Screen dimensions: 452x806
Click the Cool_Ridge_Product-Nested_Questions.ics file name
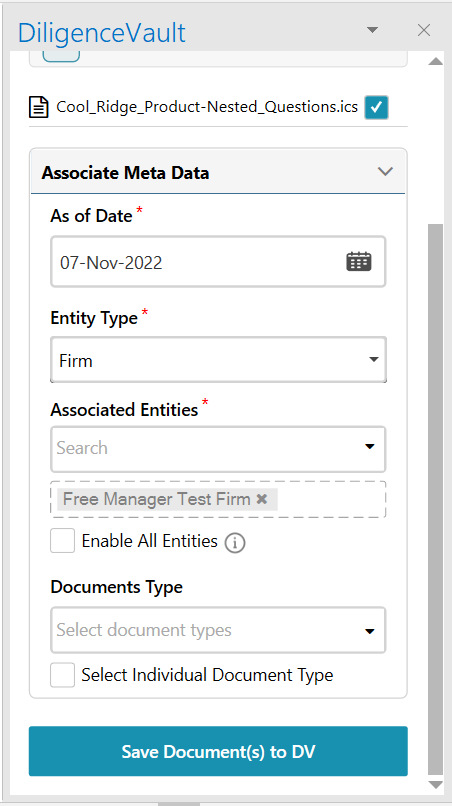[207, 107]
